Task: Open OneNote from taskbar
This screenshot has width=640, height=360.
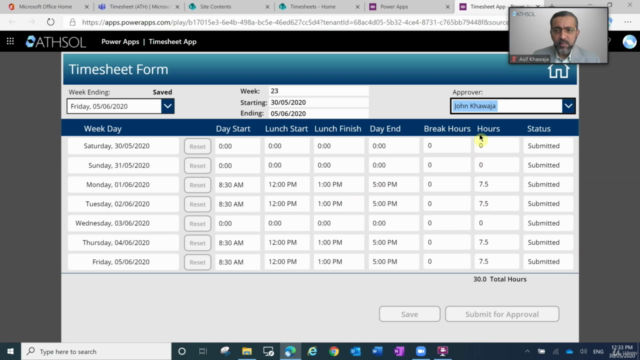Action: point(399,351)
